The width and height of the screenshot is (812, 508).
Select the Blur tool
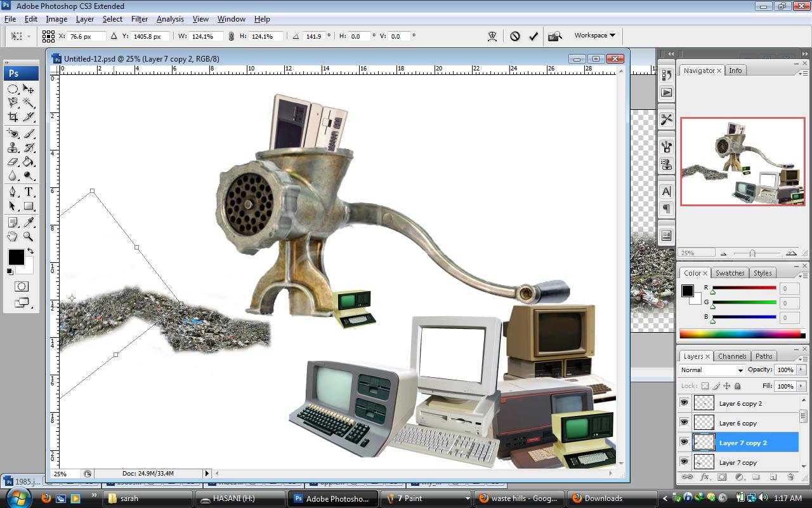pos(13,176)
